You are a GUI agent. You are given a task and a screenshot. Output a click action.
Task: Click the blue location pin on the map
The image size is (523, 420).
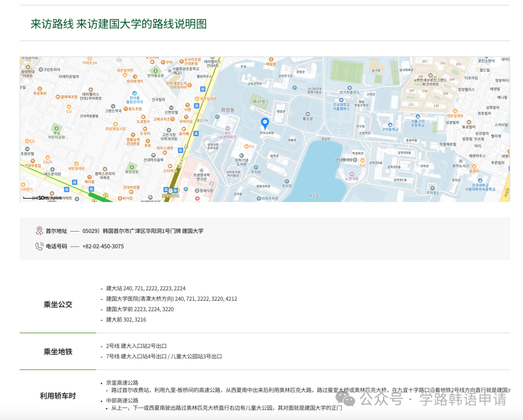click(265, 124)
